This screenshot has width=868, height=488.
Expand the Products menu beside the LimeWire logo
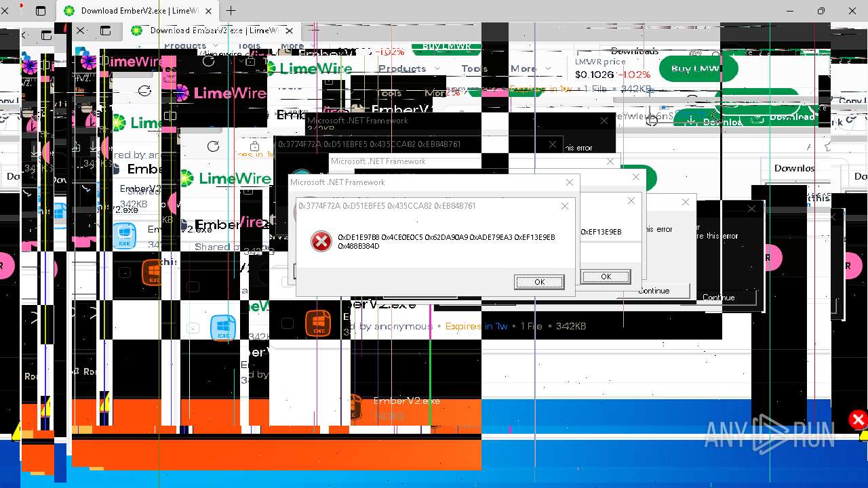(x=409, y=68)
